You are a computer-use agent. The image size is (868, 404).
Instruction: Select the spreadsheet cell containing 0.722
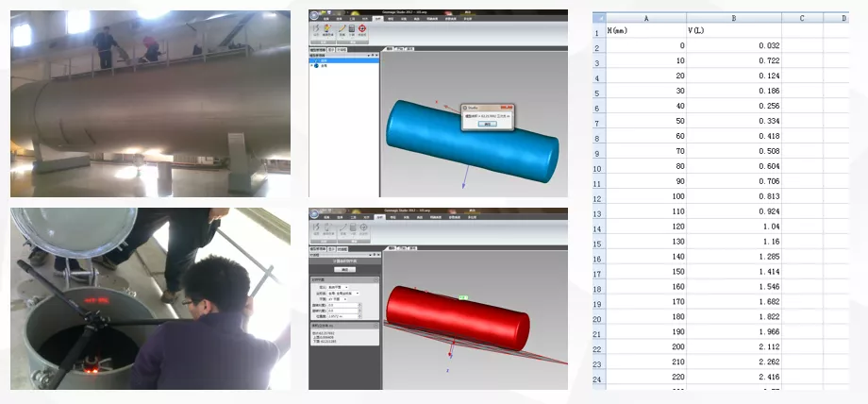733,60
